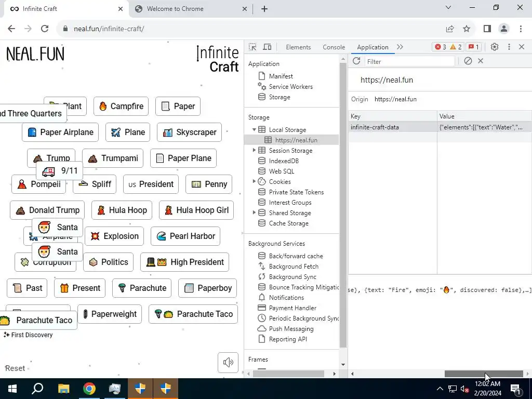Close the DevTools panel
The width and height of the screenshot is (532, 399).
522,47
